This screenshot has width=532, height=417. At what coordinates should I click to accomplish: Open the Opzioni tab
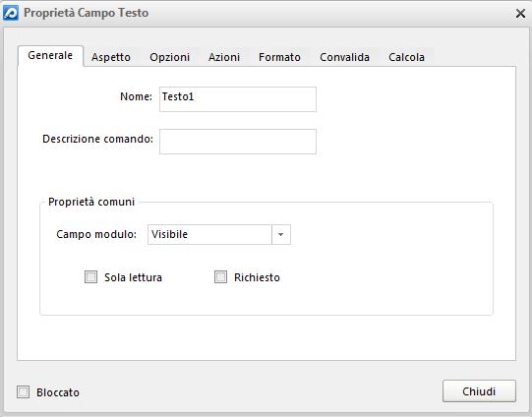tap(170, 57)
